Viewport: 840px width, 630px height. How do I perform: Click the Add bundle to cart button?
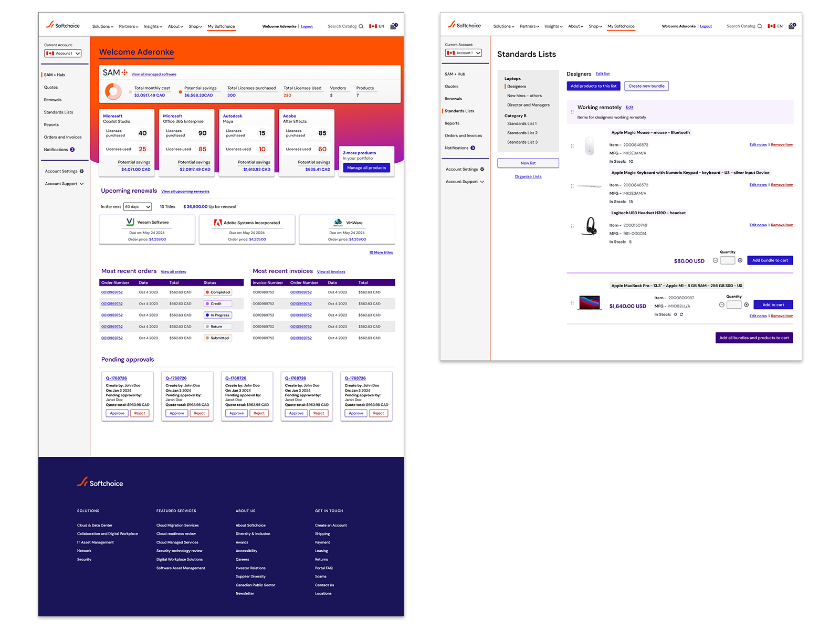[770, 260]
